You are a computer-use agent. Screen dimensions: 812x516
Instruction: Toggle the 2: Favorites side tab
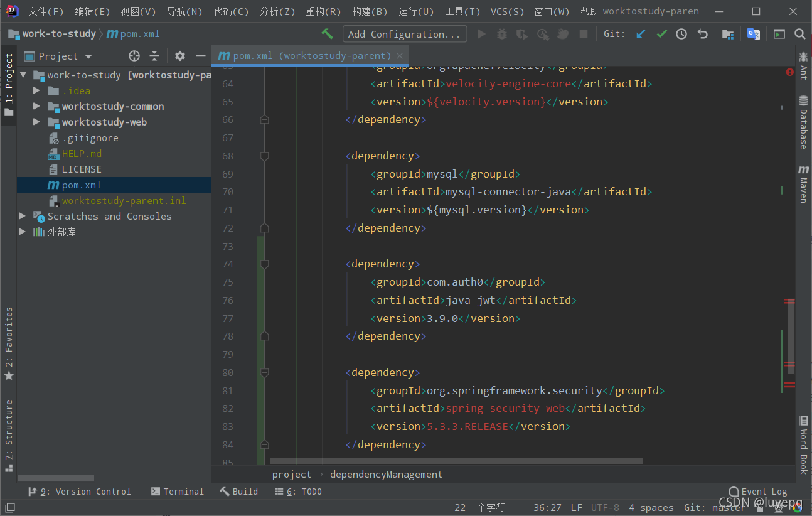click(9, 344)
